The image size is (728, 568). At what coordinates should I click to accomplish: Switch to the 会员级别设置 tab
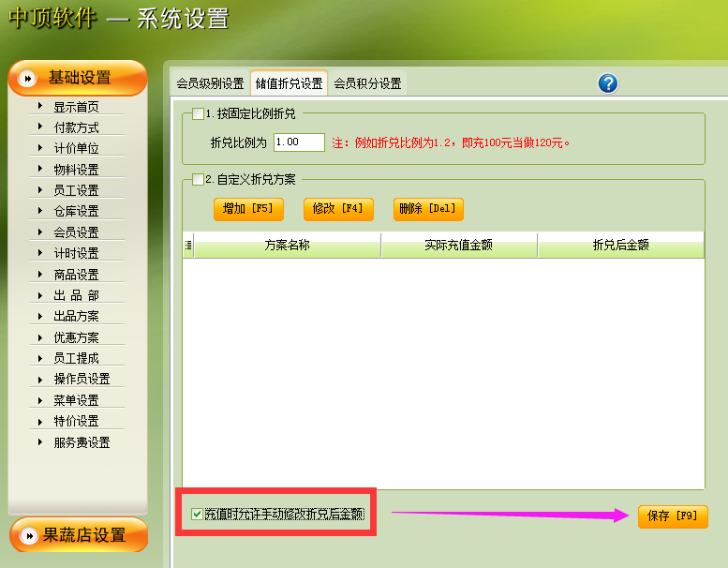click(x=210, y=83)
